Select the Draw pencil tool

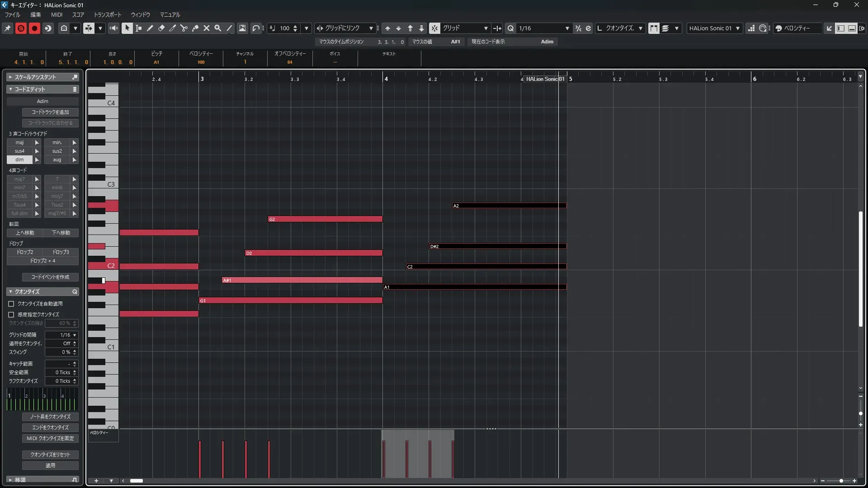tap(150, 28)
